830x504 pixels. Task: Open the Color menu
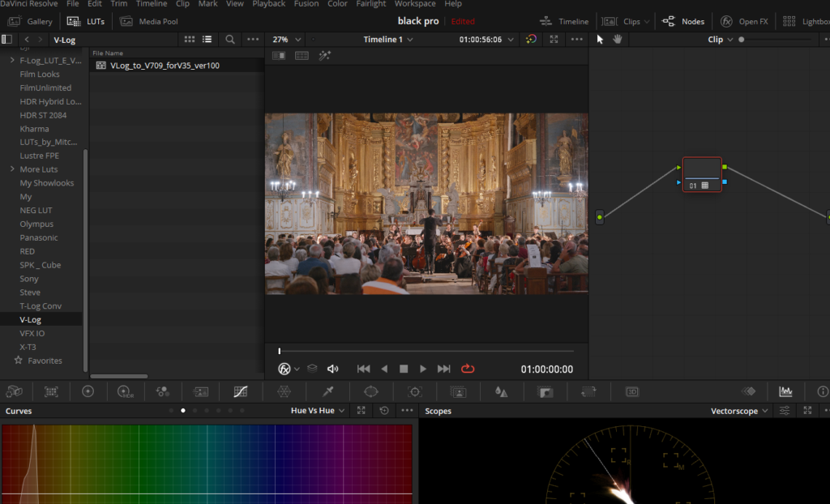[x=337, y=4]
